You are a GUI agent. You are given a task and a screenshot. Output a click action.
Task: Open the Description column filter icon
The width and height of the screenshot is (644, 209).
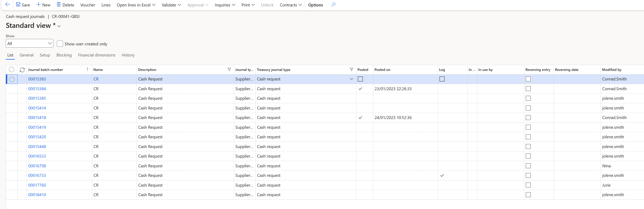[x=229, y=69]
